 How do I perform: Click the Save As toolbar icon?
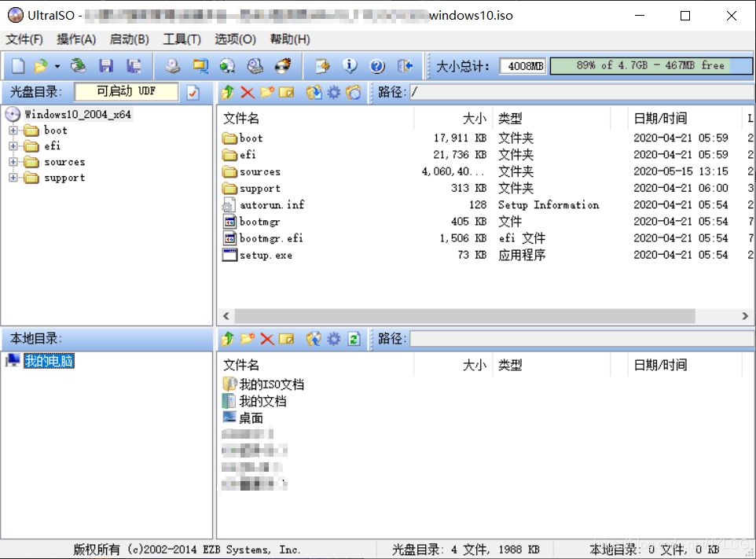click(134, 65)
